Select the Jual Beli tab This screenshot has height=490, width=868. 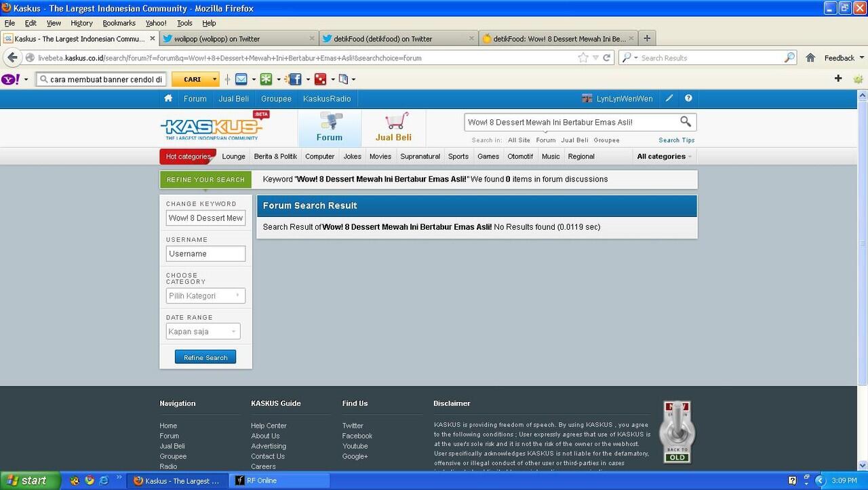coord(393,127)
